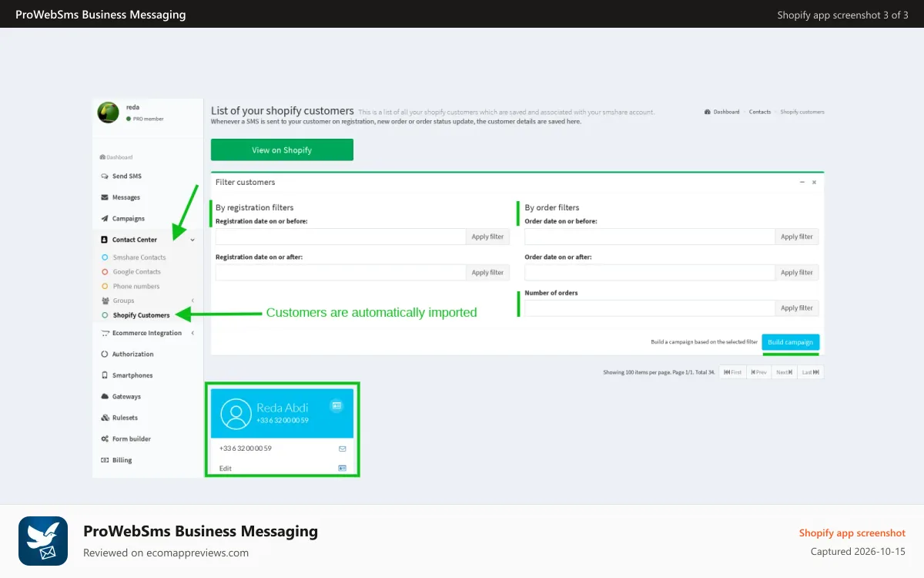
Task: Focus the Registration date on or before field
Action: 340,237
